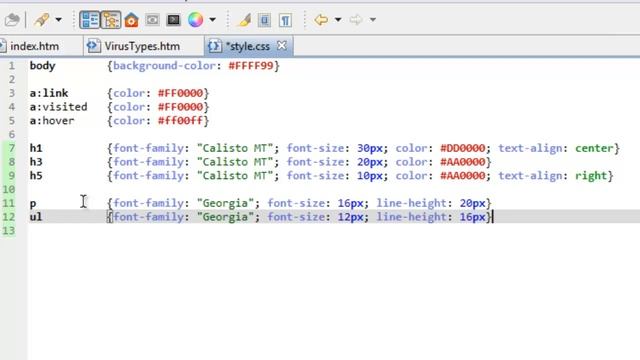This screenshot has height=360, width=640.
Task: Click the yellow back navigation arrow
Action: [x=321, y=19]
